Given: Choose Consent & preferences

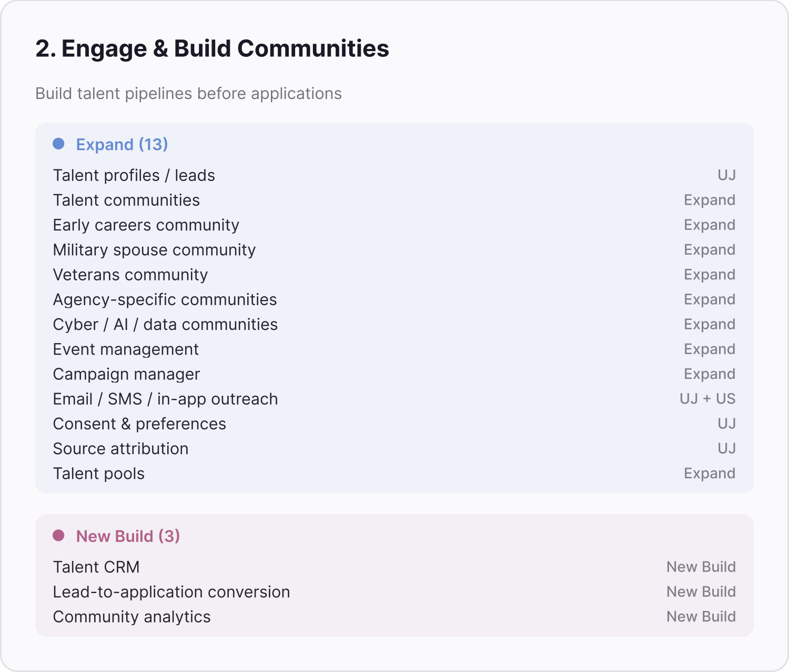Looking at the screenshot, I should pyautogui.click(x=394, y=424).
